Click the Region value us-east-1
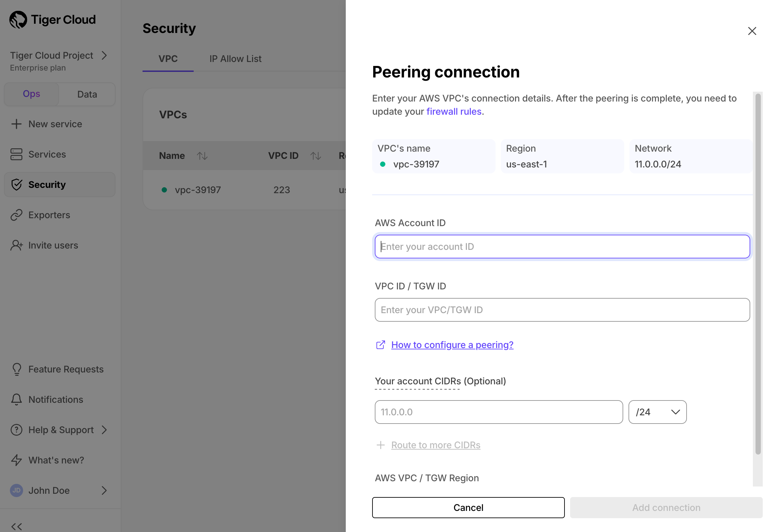Viewport: 774px width, 532px height. pos(527,164)
